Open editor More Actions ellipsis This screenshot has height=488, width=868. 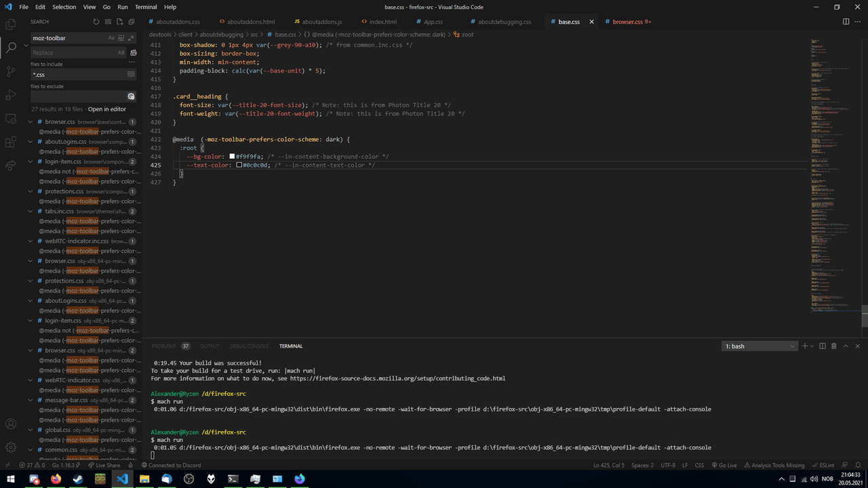tap(859, 22)
